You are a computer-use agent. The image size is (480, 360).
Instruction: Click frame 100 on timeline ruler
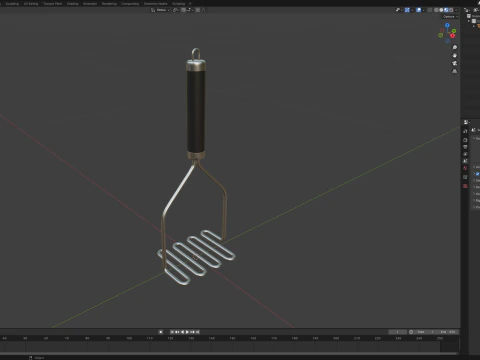(129, 338)
